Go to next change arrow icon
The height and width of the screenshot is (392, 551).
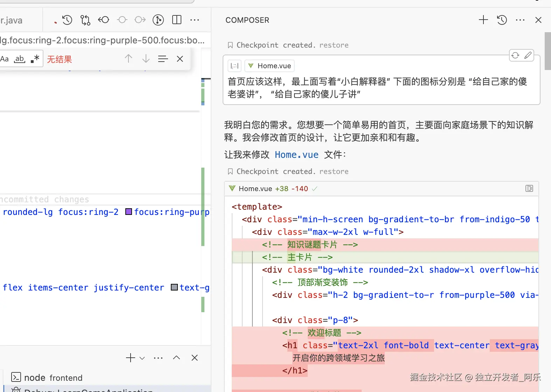coord(140,20)
